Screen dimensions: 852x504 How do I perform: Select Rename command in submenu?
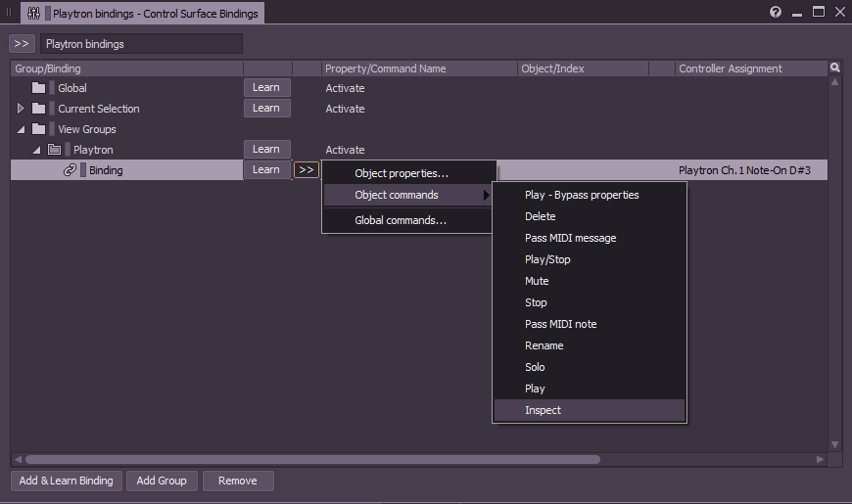[590, 346]
